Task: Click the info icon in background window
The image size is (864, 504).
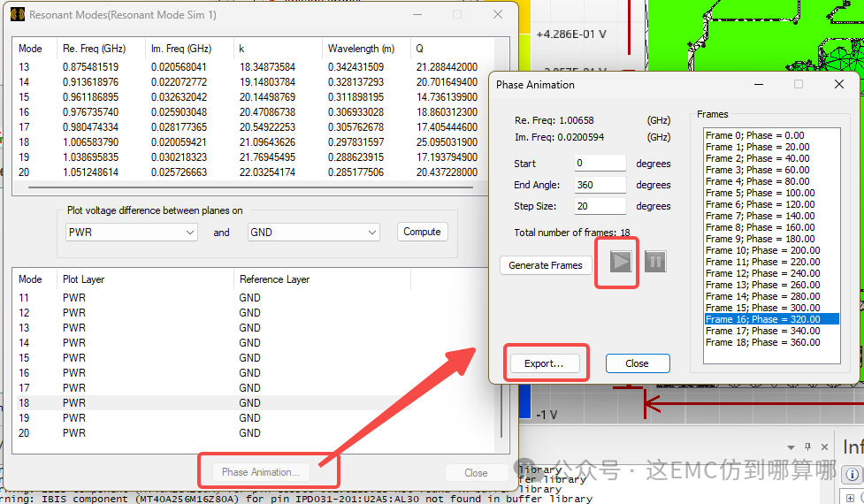Action: pos(852,474)
